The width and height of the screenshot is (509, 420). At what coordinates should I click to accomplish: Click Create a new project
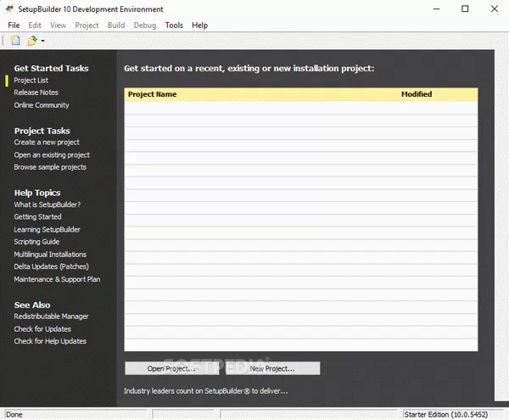click(x=47, y=143)
